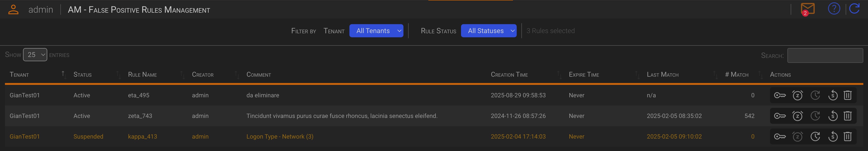Click the Search input field
The image size is (868, 151).
click(825, 56)
